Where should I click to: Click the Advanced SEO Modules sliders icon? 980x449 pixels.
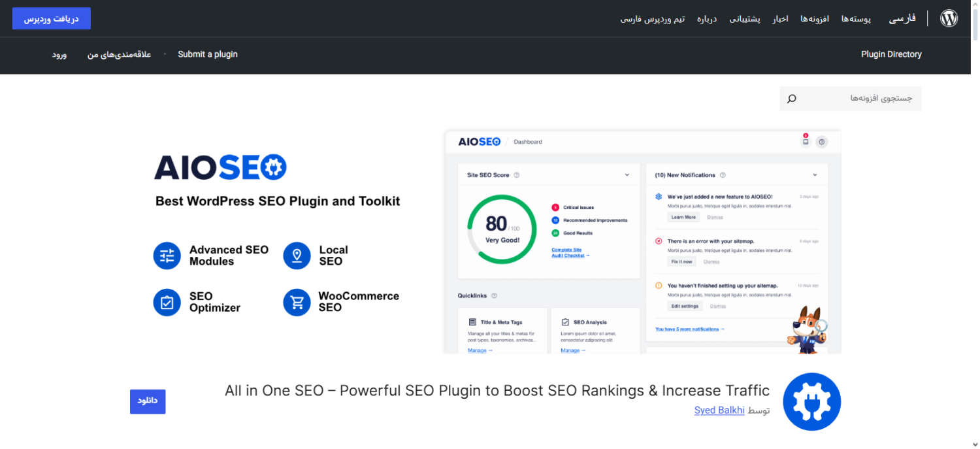coord(167,256)
